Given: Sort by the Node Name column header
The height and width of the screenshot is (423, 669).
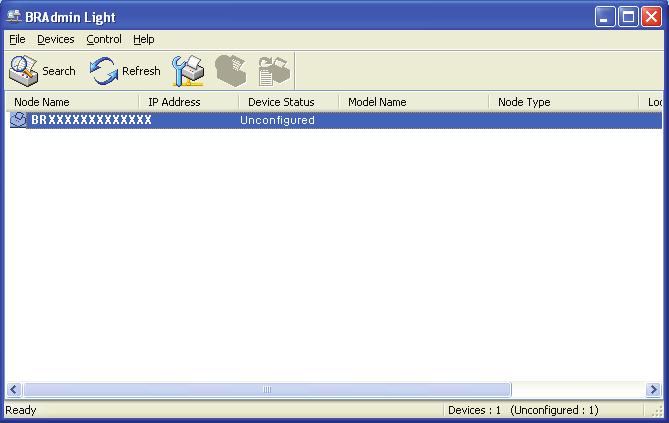Looking at the screenshot, I should [72, 102].
